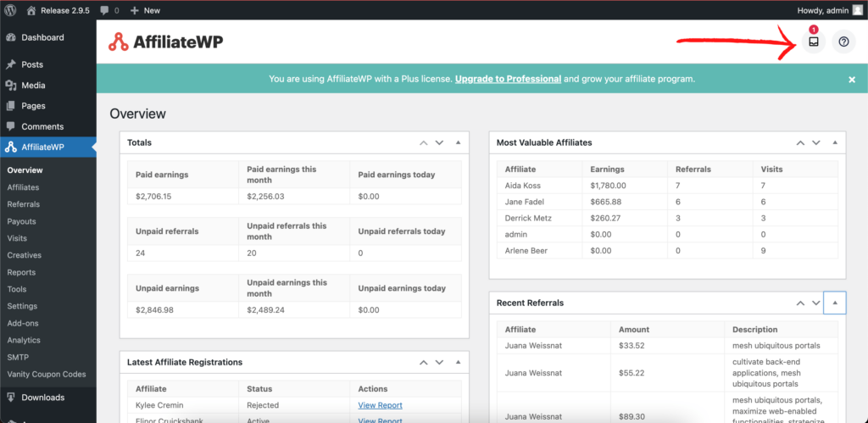Click Jane Fadel affiliate name
This screenshot has height=423, width=868.
click(524, 202)
